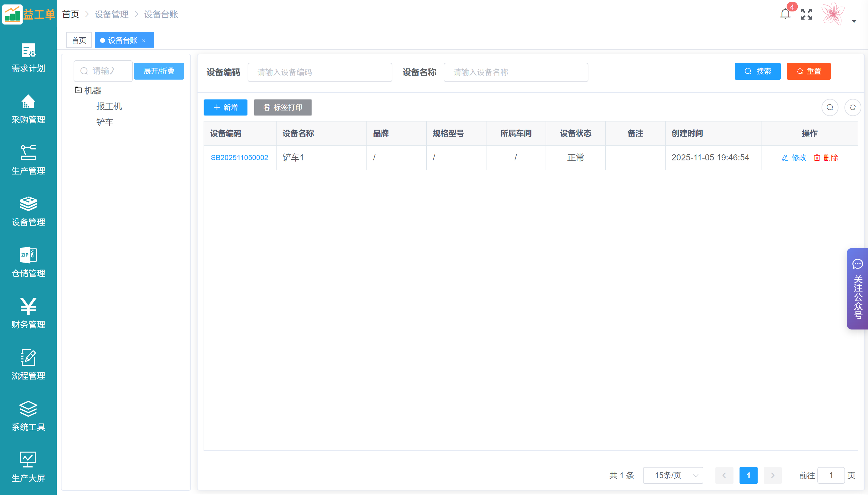Image resolution: width=868 pixels, height=495 pixels.
Task: Toggle search bar visibility round icon
Action: pos(830,107)
